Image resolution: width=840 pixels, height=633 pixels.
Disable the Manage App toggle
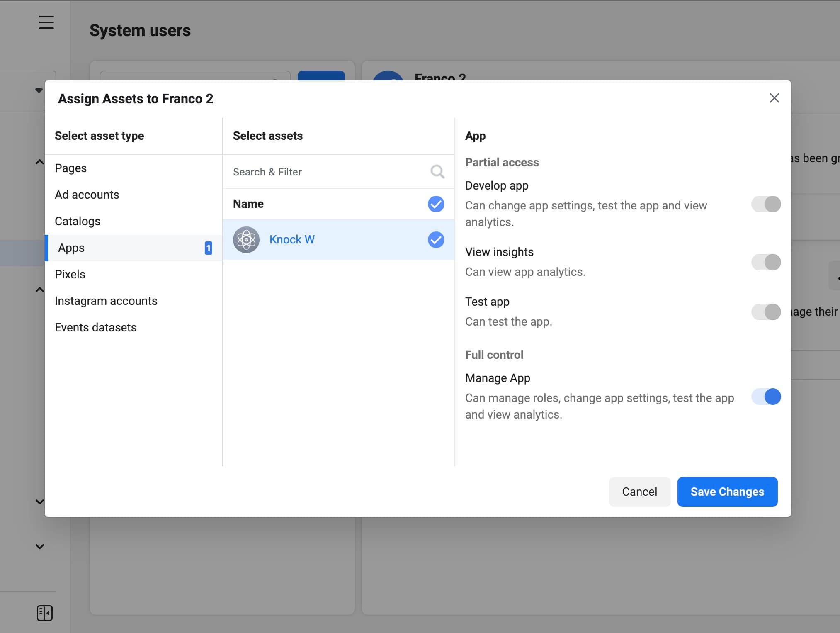765,397
